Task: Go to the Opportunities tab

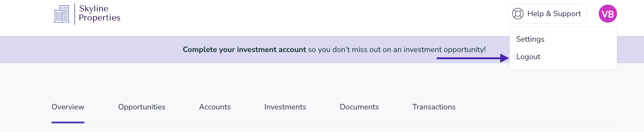Action: coord(142,107)
